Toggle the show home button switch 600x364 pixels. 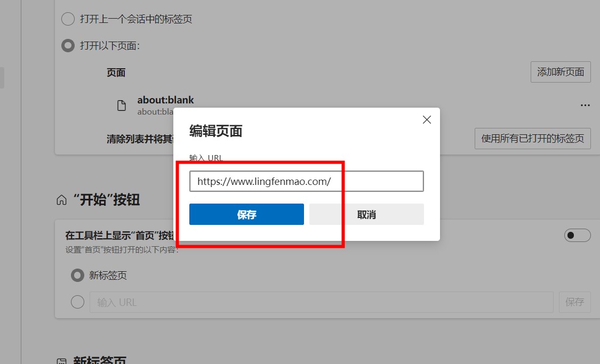(x=577, y=235)
